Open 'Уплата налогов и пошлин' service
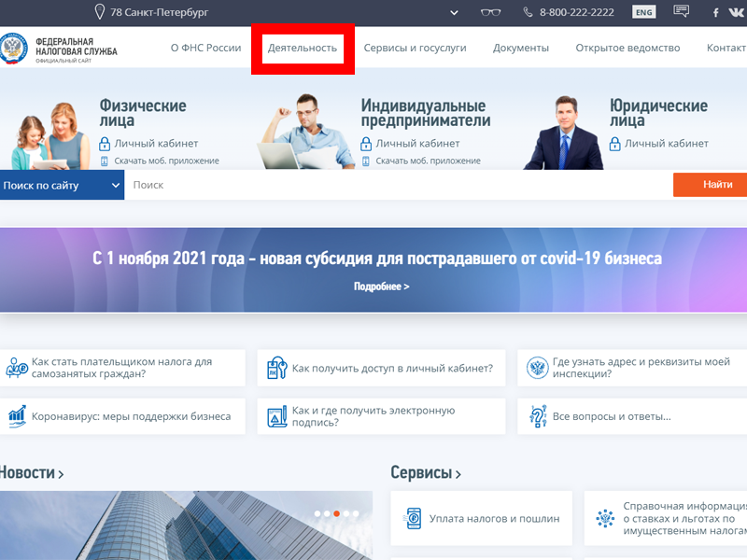The image size is (747, 560). (495, 519)
